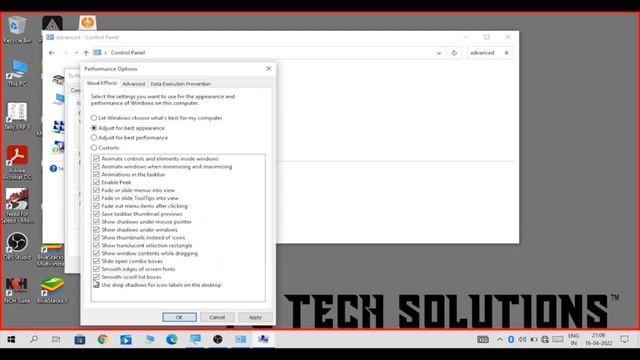Toggle 'Show shadows under mouse pointer'
Screen dimensions: 640x360
tap(96, 222)
